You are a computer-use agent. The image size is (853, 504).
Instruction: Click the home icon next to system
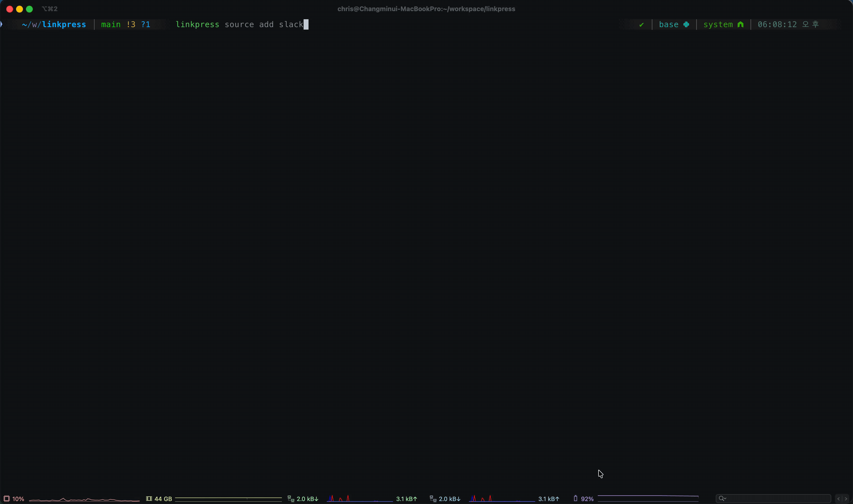740,24
